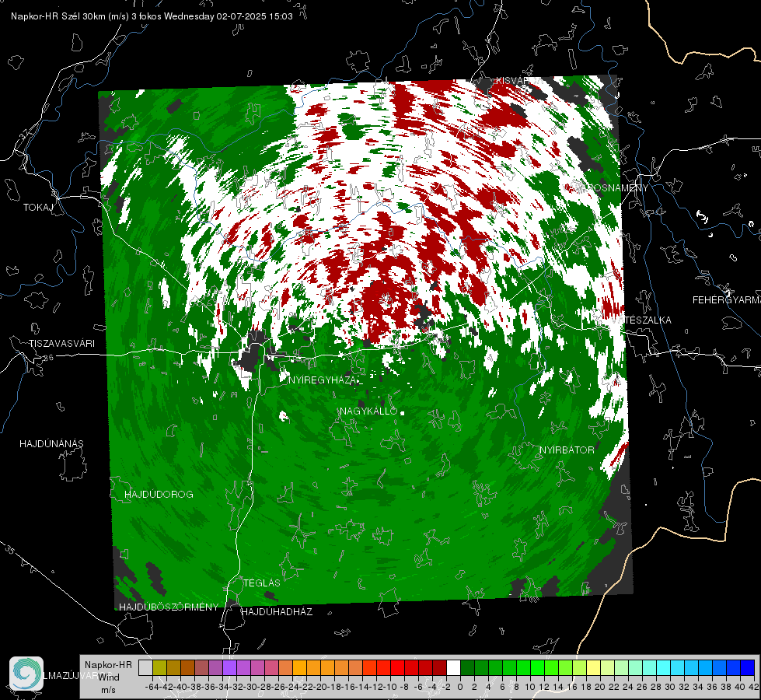The width and height of the screenshot is (761, 700).
Task: Select the dark green swatch right of white
Action: click(x=467, y=667)
